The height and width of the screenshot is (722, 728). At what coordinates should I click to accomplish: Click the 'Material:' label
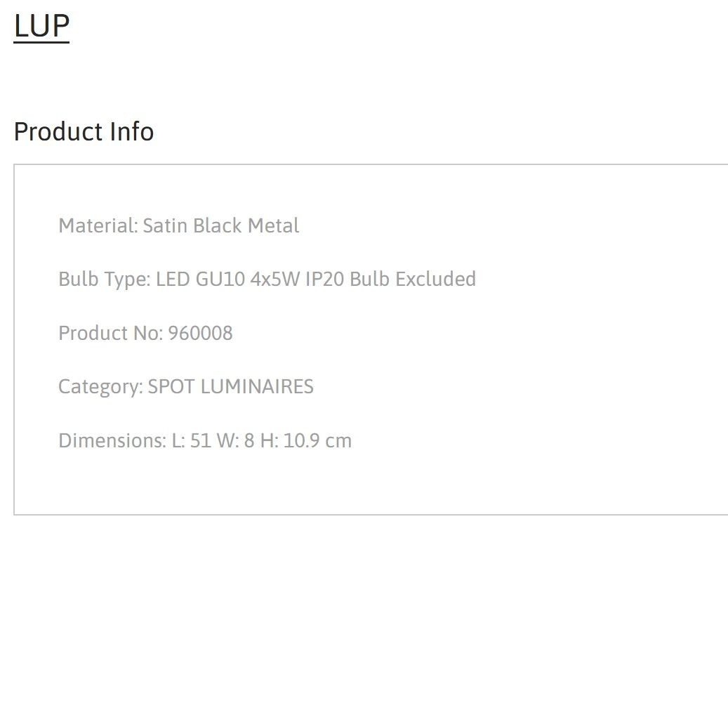tap(98, 225)
